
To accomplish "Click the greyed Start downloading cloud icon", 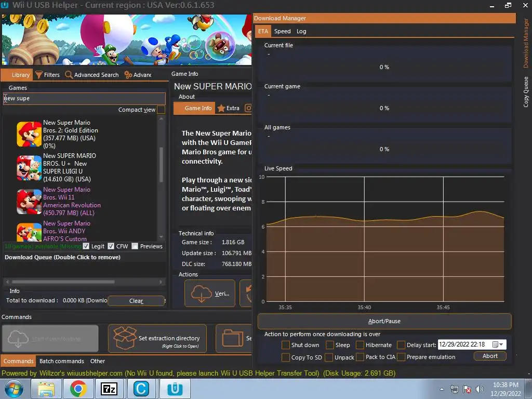I will click(18, 339).
